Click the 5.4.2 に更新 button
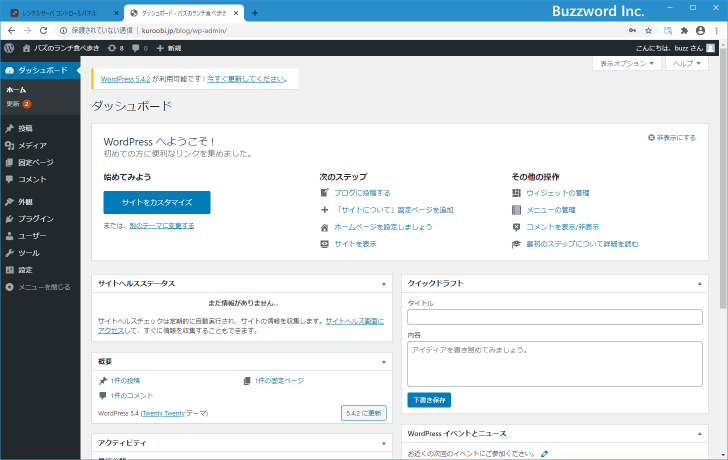Screen dimensions: 728x460 tap(364, 413)
